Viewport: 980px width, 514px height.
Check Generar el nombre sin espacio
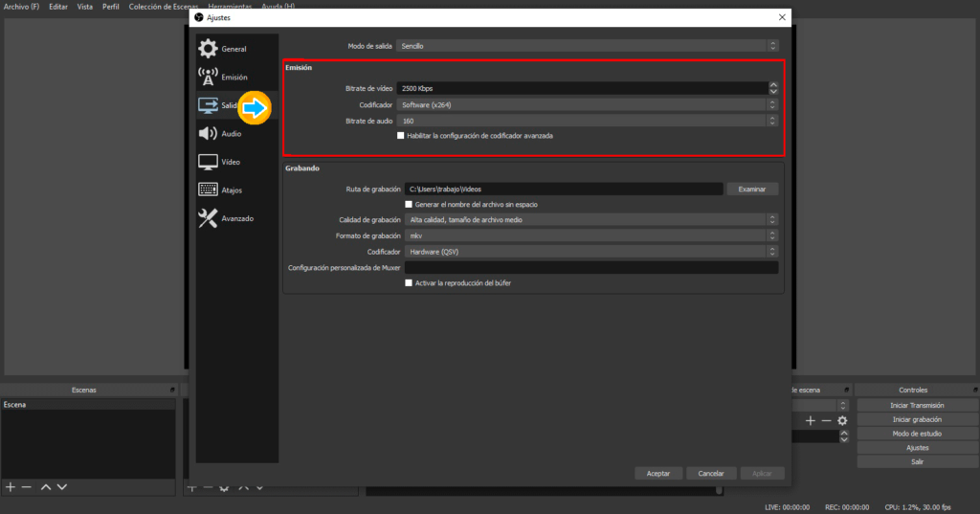(x=409, y=204)
